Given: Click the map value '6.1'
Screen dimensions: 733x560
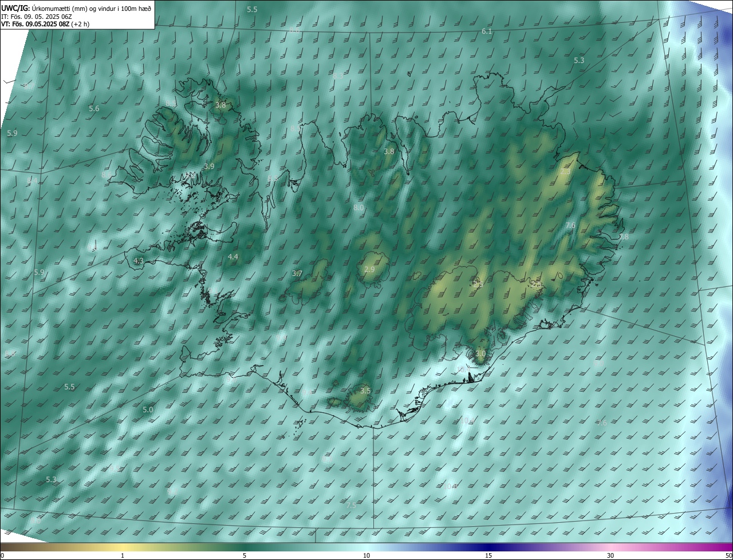Looking at the screenshot, I should (x=487, y=31).
